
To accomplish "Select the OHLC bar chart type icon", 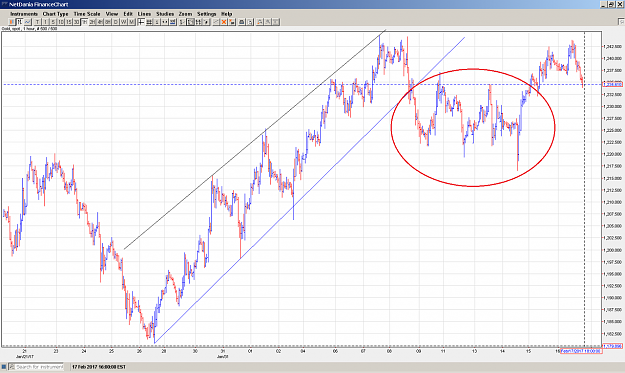I will point(20,22).
